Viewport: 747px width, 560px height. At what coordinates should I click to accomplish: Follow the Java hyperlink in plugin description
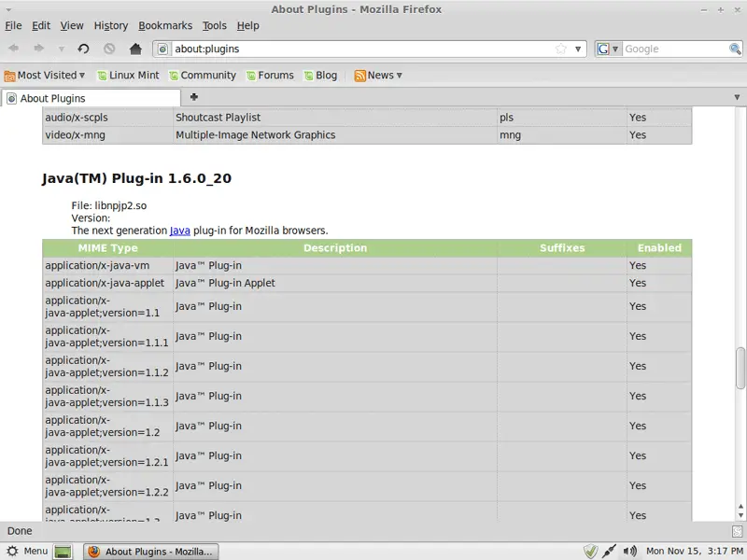tap(179, 231)
